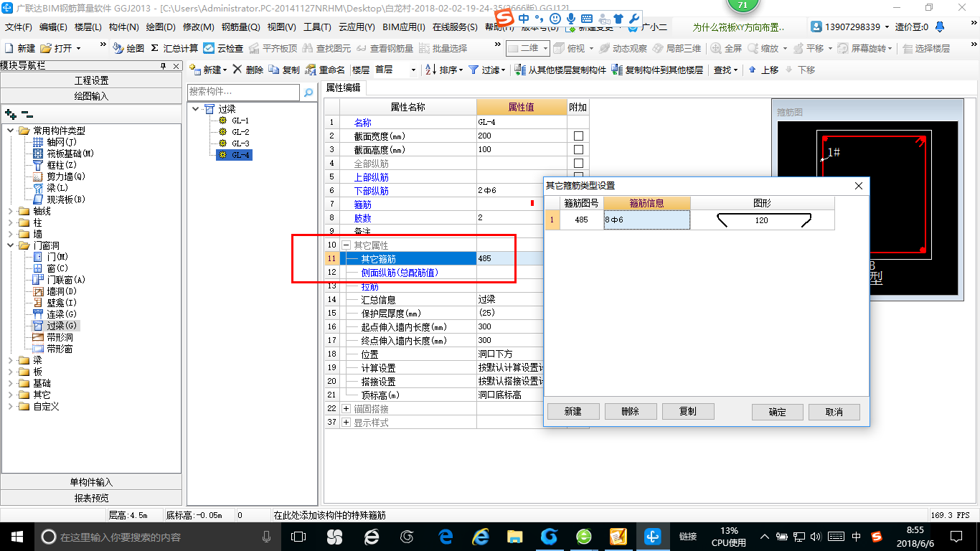The height and width of the screenshot is (551, 980).
Task: Click the 复制 copy icon in component toolbar
Action: [x=274, y=70]
